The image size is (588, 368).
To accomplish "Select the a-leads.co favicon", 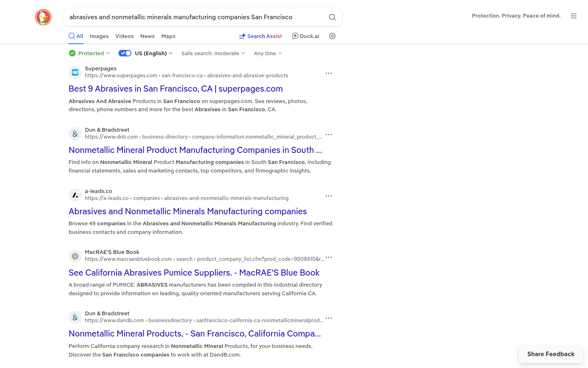I will pyautogui.click(x=75, y=195).
